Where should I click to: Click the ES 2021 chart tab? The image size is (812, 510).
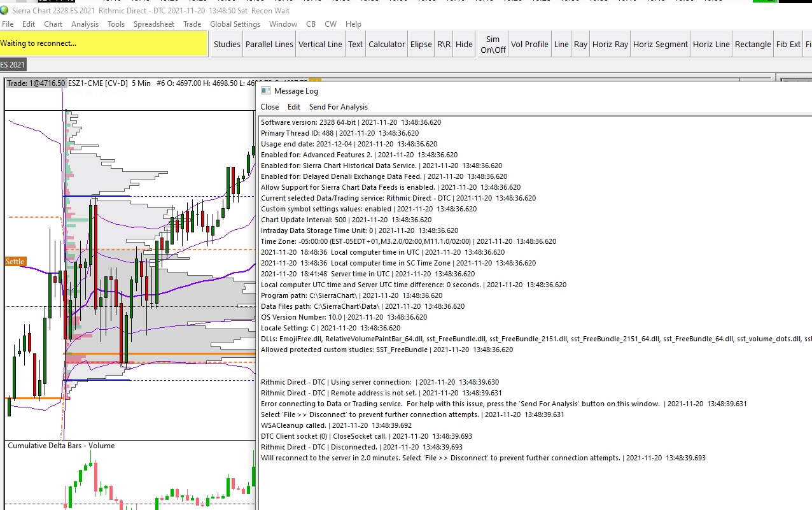coord(13,64)
